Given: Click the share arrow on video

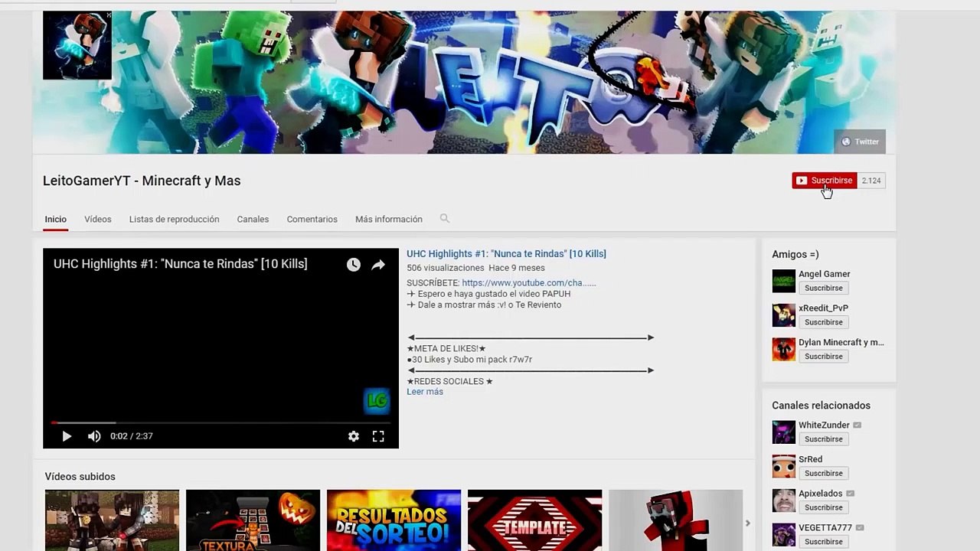Looking at the screenshot, I should [x=378, y=265].
